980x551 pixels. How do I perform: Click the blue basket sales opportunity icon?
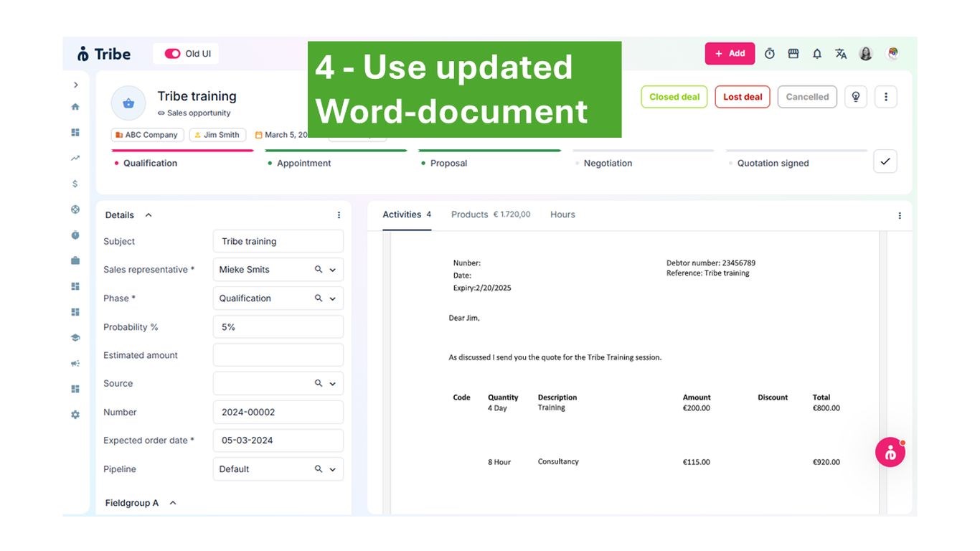(x=128, y=103)
